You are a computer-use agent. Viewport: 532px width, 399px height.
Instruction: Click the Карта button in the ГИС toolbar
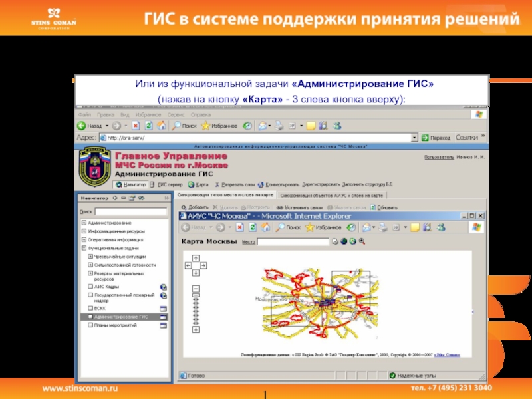pos(198,185)
